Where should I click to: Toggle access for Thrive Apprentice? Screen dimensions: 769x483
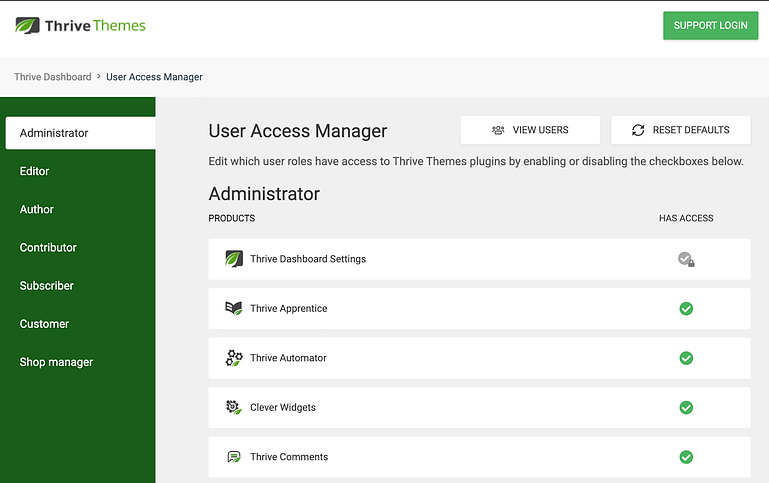686,308
